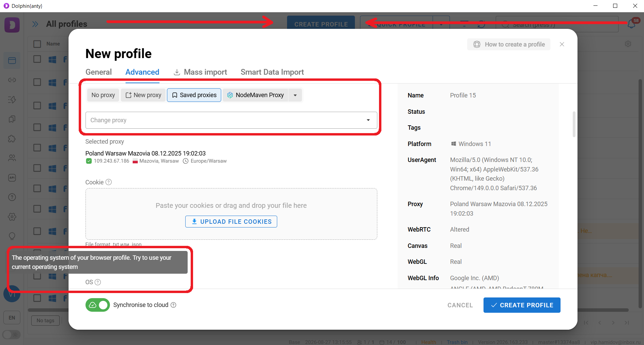Image resolution: width=644 pixels, height=345 pixels.
Task: Switch to the General tab
Action: [98, 72]
